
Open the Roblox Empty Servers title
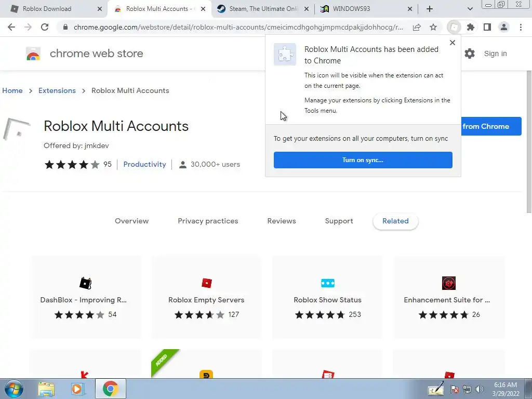(x=206, y=300)
